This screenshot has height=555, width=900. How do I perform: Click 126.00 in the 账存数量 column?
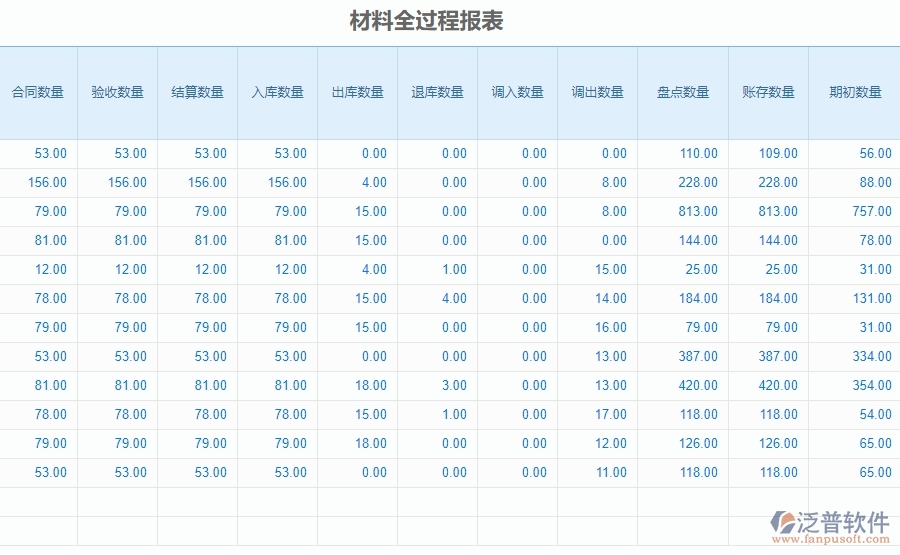[x=778, y=443]
